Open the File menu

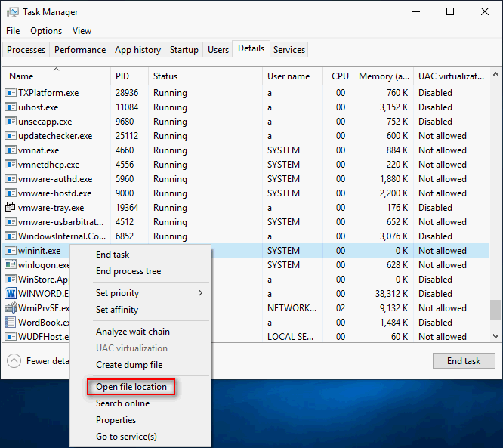tap(13, 31)
